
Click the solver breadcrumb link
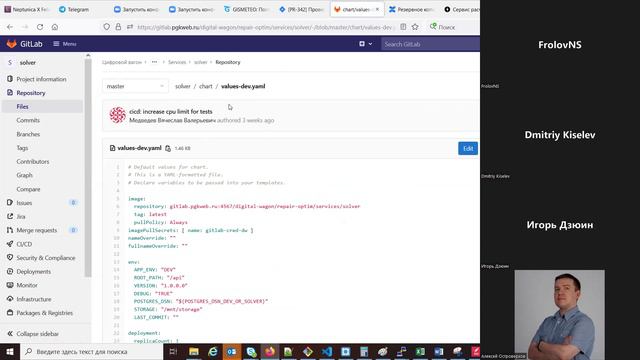pos(200,62)
